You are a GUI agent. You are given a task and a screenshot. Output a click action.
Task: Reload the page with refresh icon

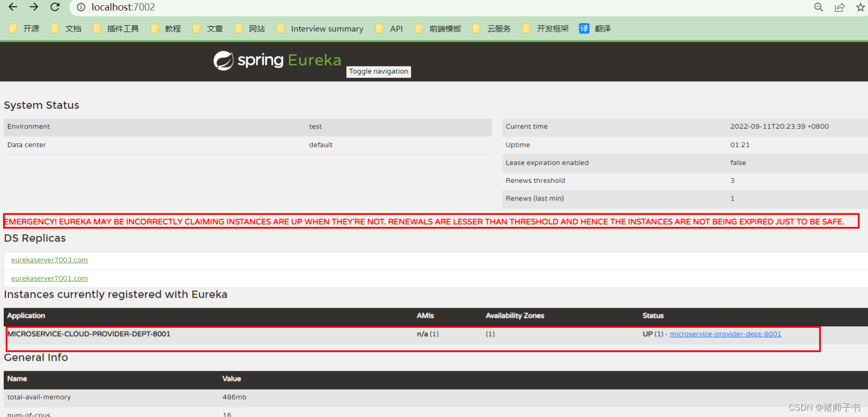click(55, 7)
